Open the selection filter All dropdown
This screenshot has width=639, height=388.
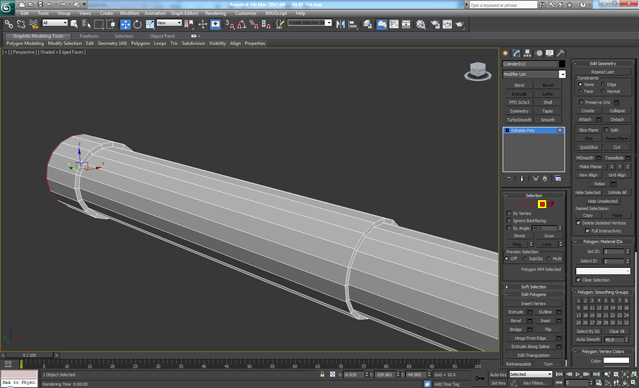click(55, 23)
